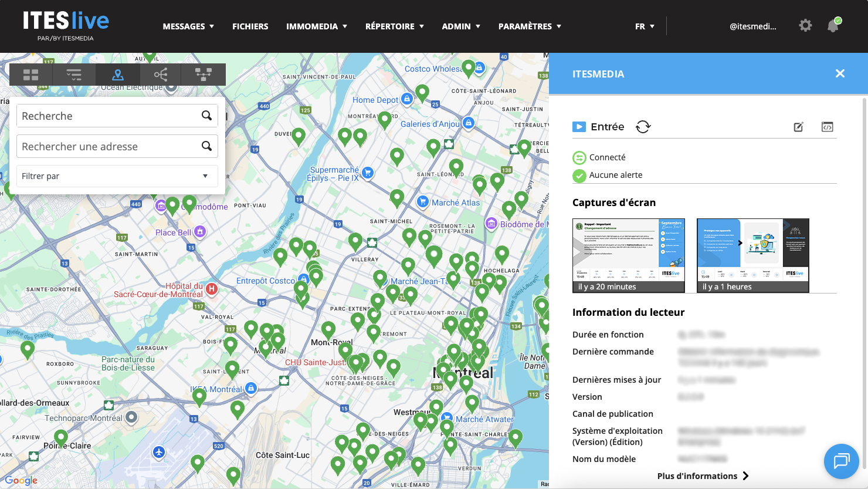Screen dimensions: 868x489
Task: Click the @itesmedi... account name
Action: click(752, 26)
